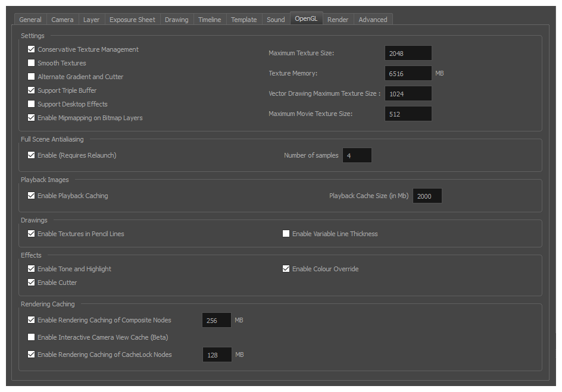
Task: Check Alternate Gradient and Cutter
Action: tap(31, 77)
